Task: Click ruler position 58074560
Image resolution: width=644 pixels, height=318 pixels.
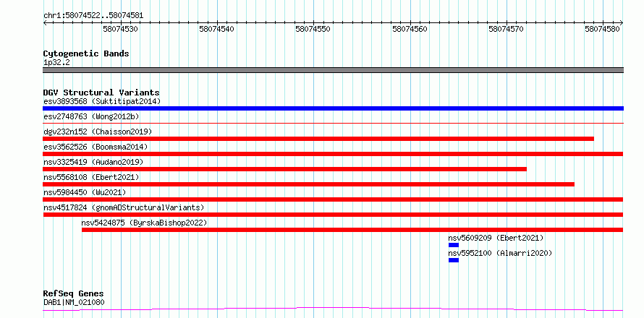Action: pos(410,29)
